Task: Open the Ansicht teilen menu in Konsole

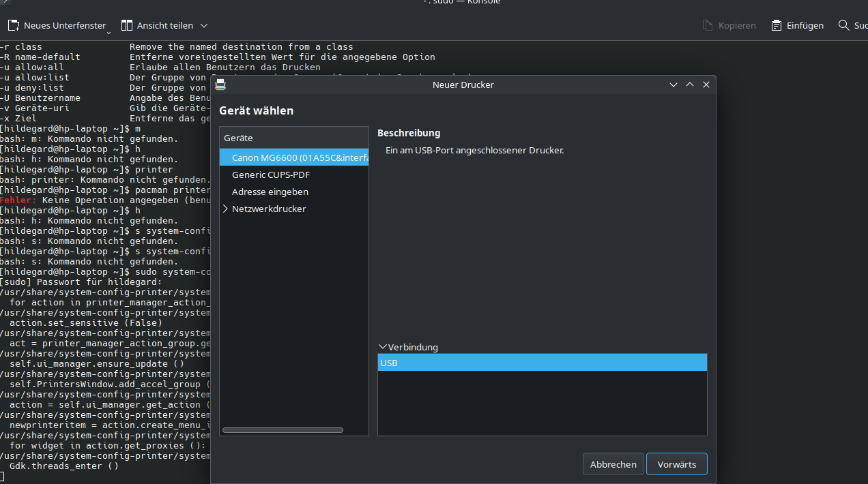Action: point(164,25)
